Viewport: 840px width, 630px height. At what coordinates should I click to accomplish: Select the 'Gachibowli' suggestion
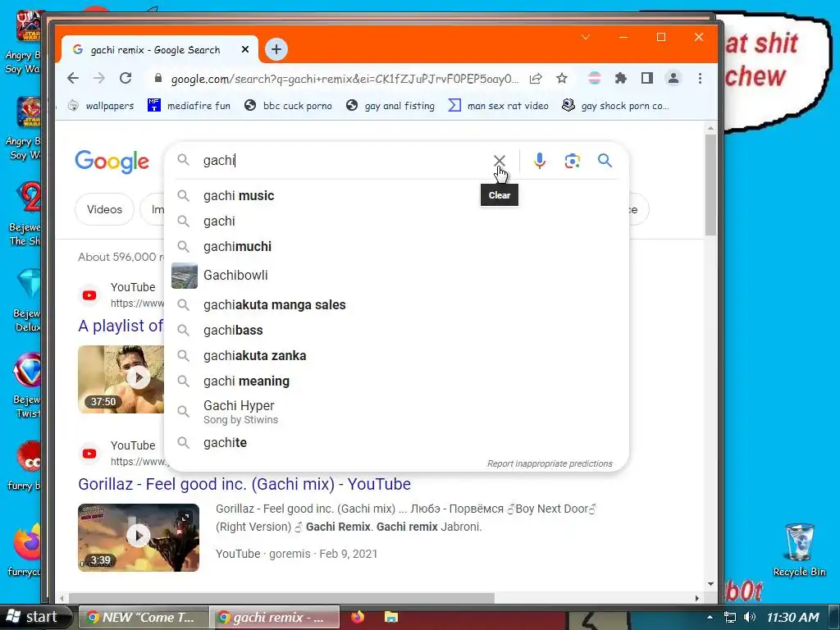396,276
